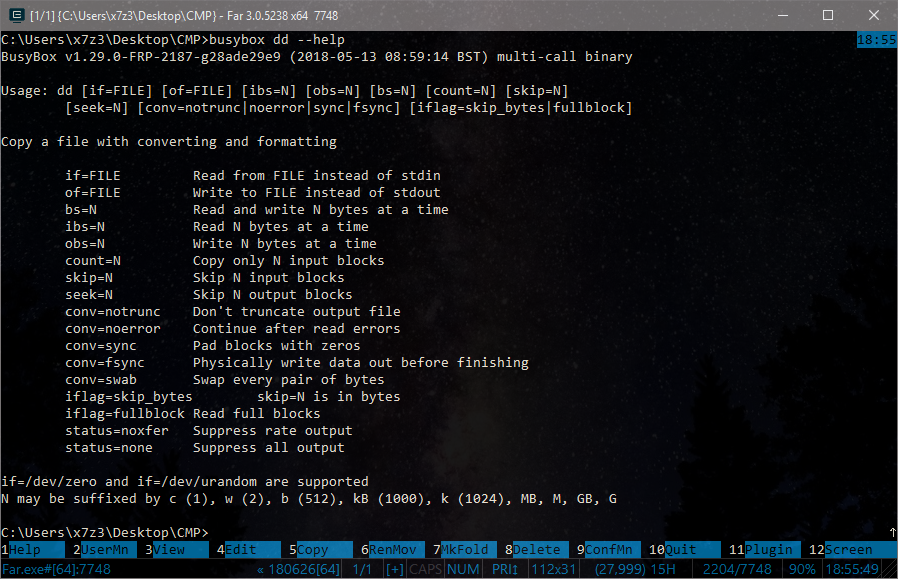
Task: Click the «180626[64] version field in status bar
Action: (x=298, y=569)
